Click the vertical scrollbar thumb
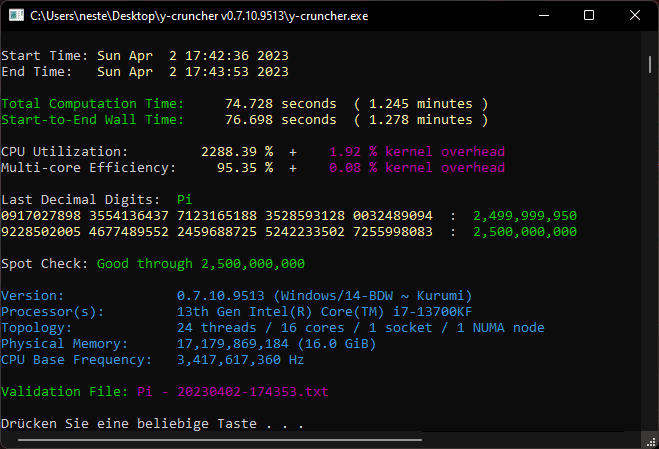The image size is (659, 449). [x=650, y=64]
